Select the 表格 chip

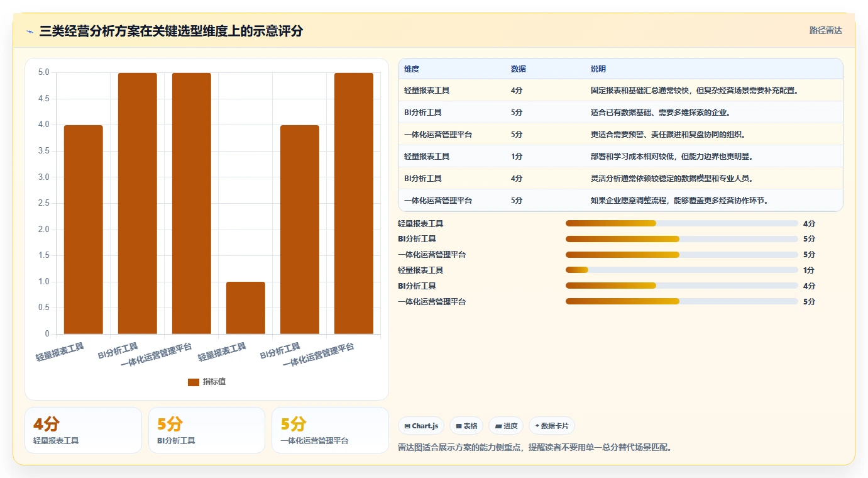pyautogui.click(x=466, y=426)
